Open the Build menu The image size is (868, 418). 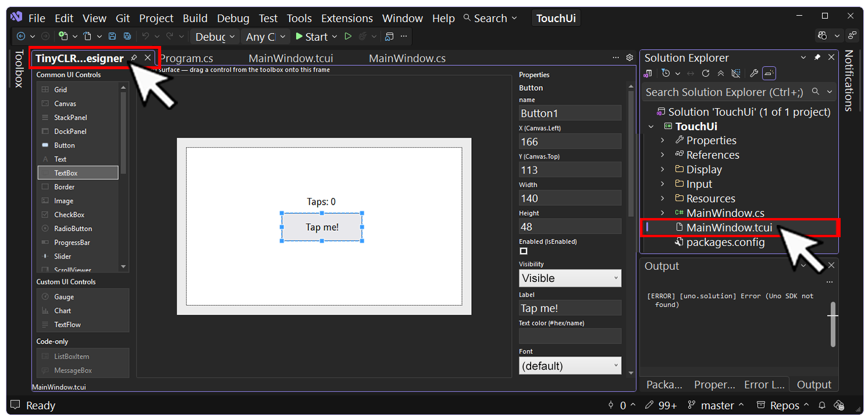(x=195, y=18)
